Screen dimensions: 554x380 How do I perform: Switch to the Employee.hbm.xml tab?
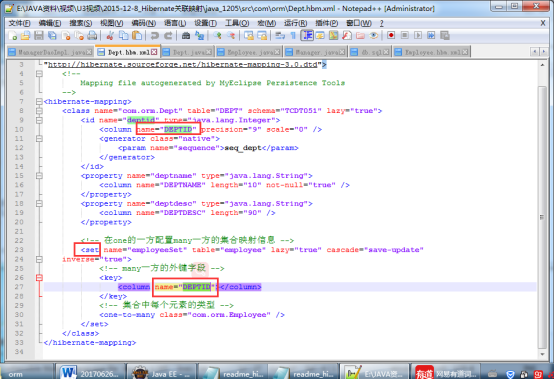pos(431,52)
